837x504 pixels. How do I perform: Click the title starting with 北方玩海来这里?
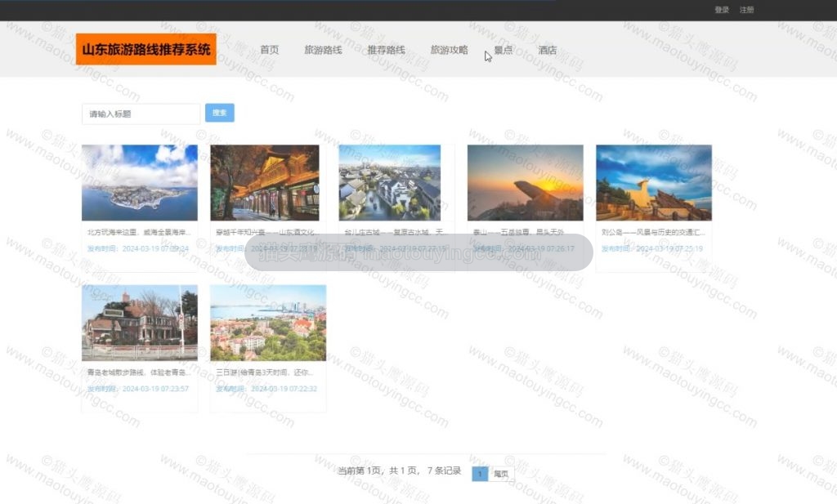139,232
